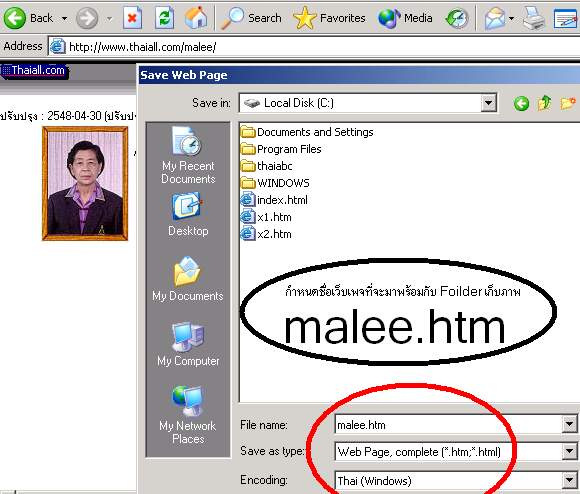Screen dimensions: 580x494
Task: Expand the Save in Local Disk dropdown
Action: pos(489,103)
